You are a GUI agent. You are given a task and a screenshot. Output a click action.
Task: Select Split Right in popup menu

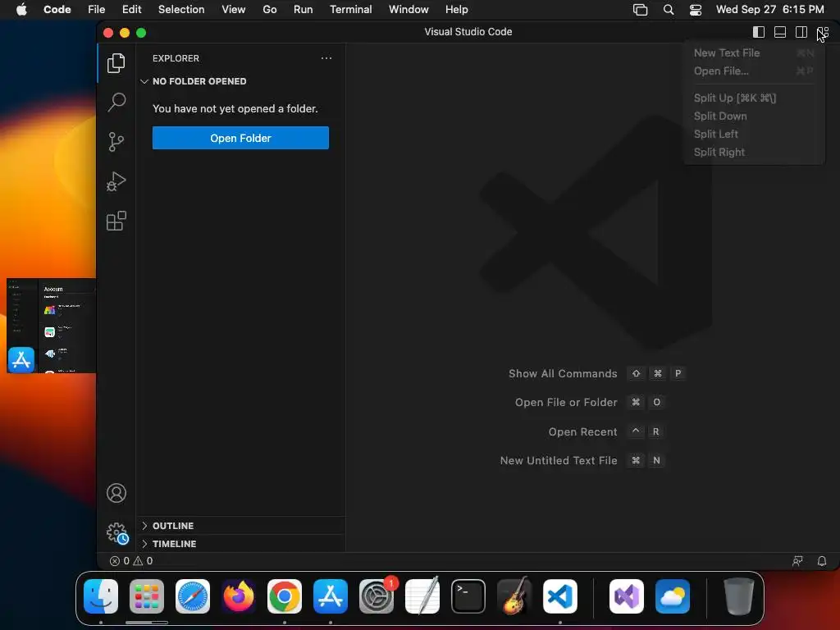754,152
